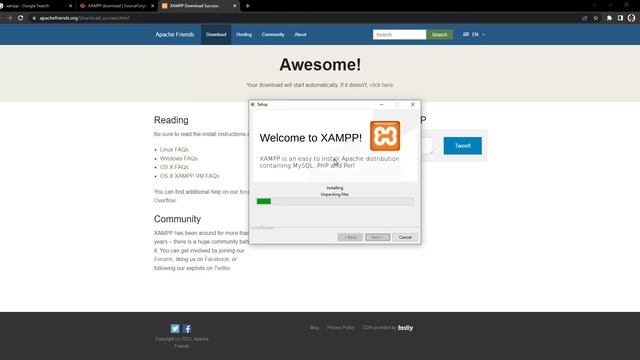
Task: Click the disabled Next button in Setup
Action: click(x=378, y=237)
